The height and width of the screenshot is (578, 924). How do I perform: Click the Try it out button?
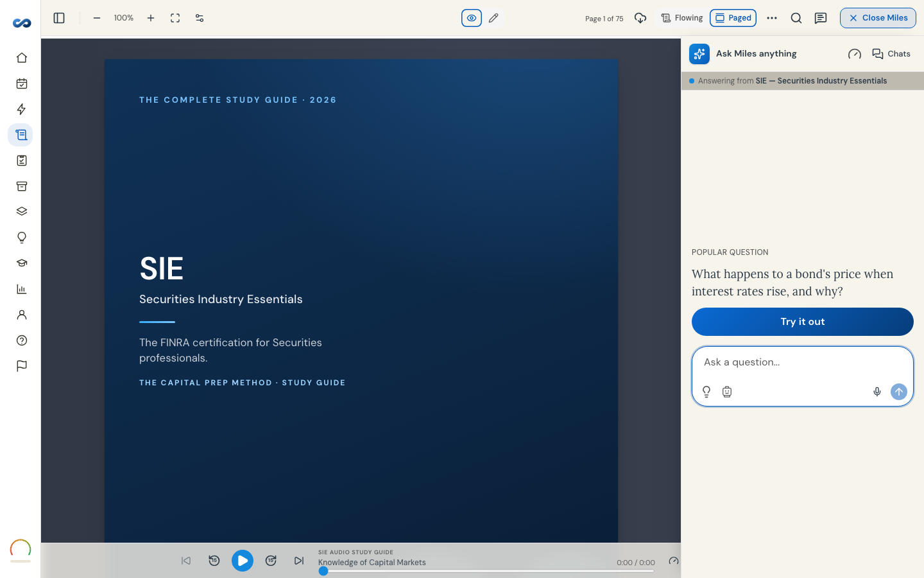[803, 322]
